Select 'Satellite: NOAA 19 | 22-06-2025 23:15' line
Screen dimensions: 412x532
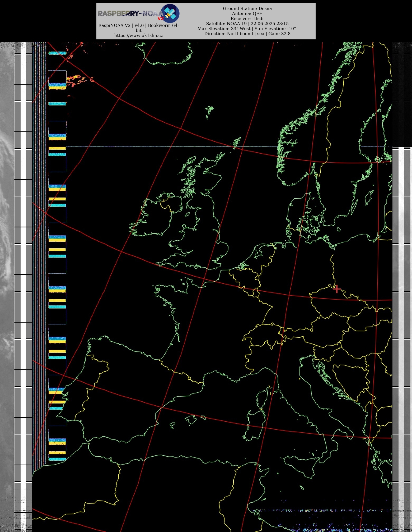[x=247, y=24]
